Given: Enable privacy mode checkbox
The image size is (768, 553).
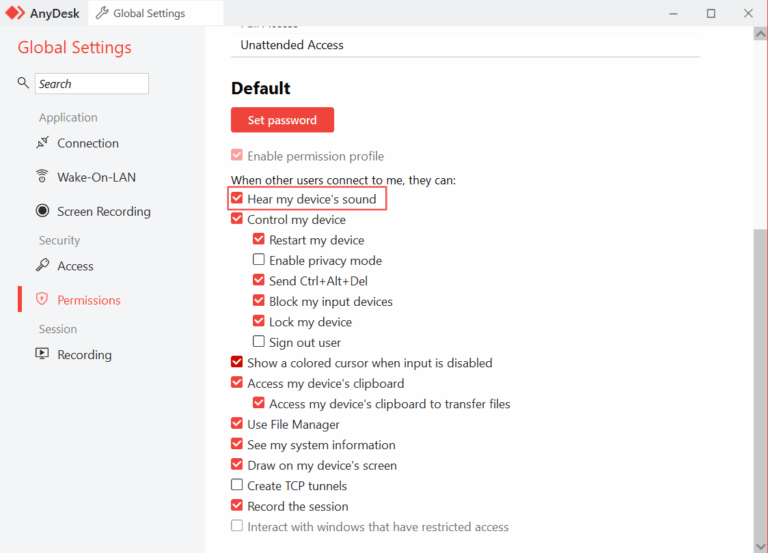Looking at the screenshot, I should point(259,259).
